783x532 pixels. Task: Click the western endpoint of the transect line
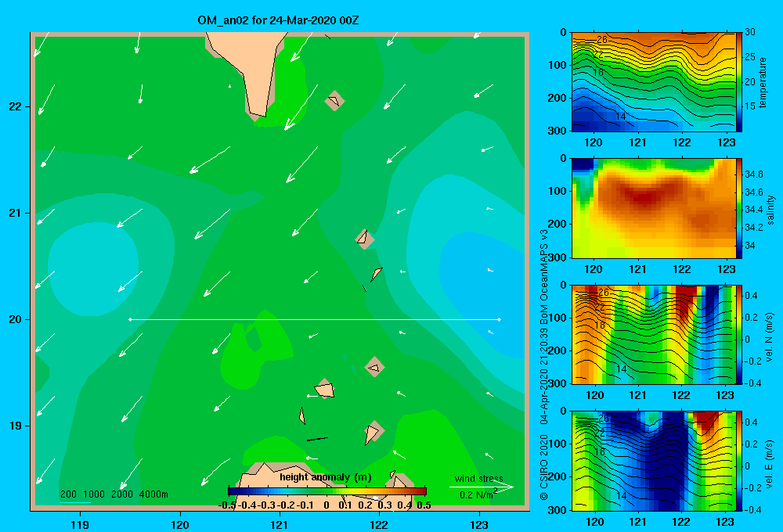click(130, 319)
